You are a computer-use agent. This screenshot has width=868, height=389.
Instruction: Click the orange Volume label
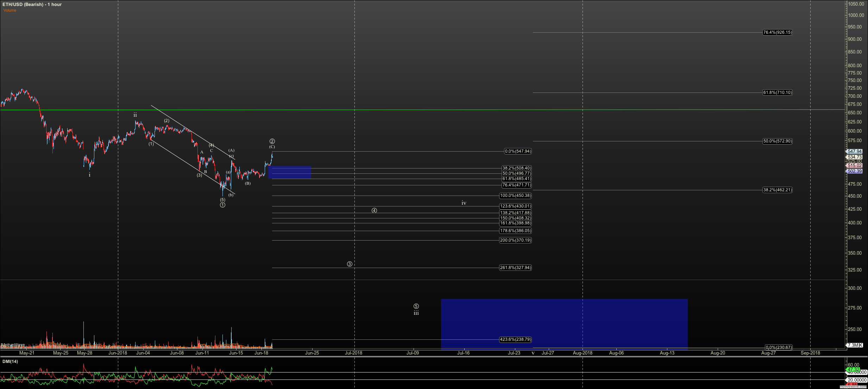coord(10,10)
